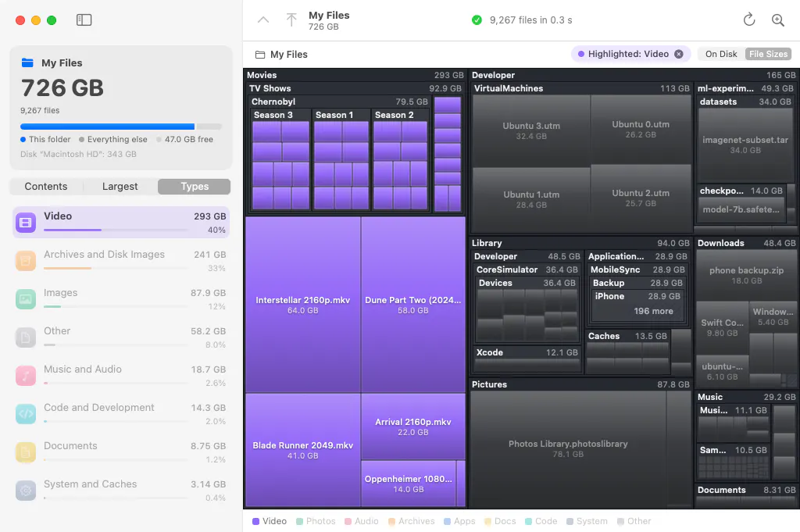Open the zoom magnifier icon

tap(777, 20)
